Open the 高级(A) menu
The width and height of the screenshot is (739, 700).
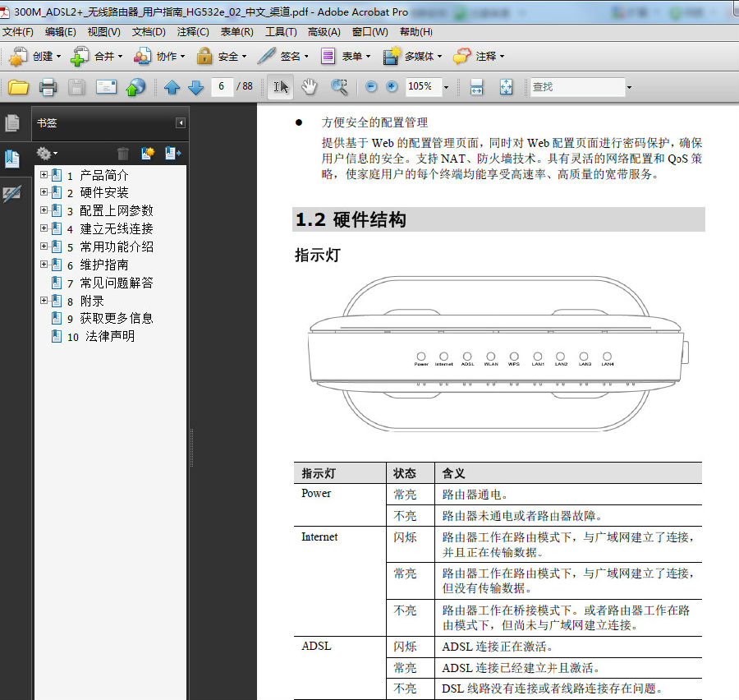tap(324, 32)
